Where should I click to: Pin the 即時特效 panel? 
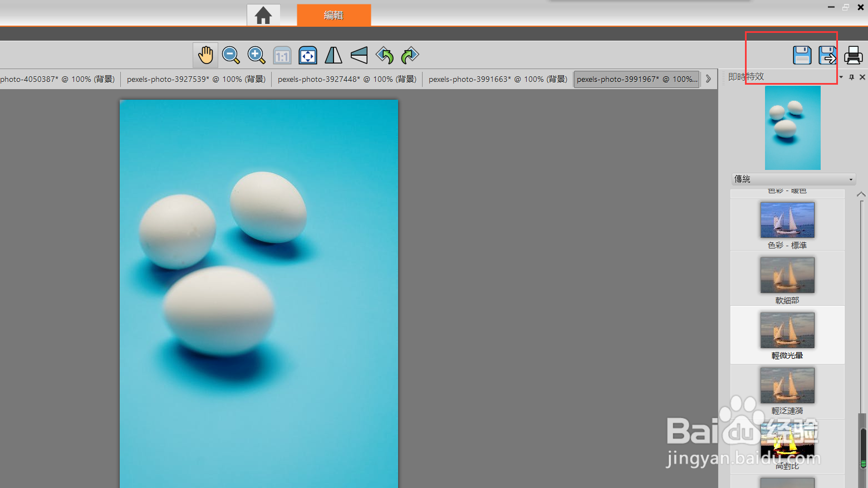851,77
